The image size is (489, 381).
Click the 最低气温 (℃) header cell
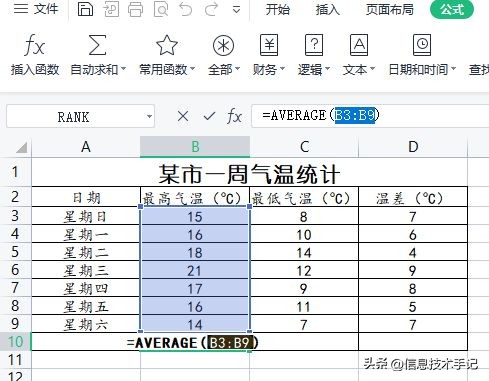304,198
